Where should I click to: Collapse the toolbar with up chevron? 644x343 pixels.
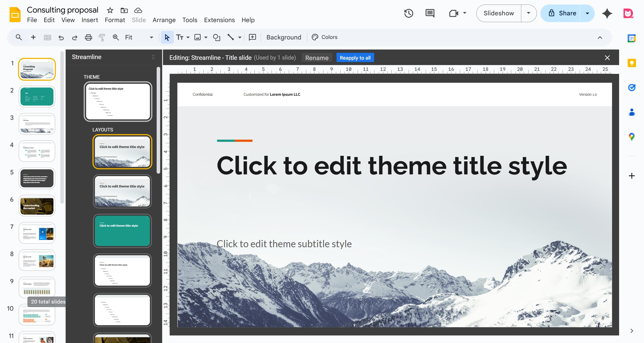(600, 37)
